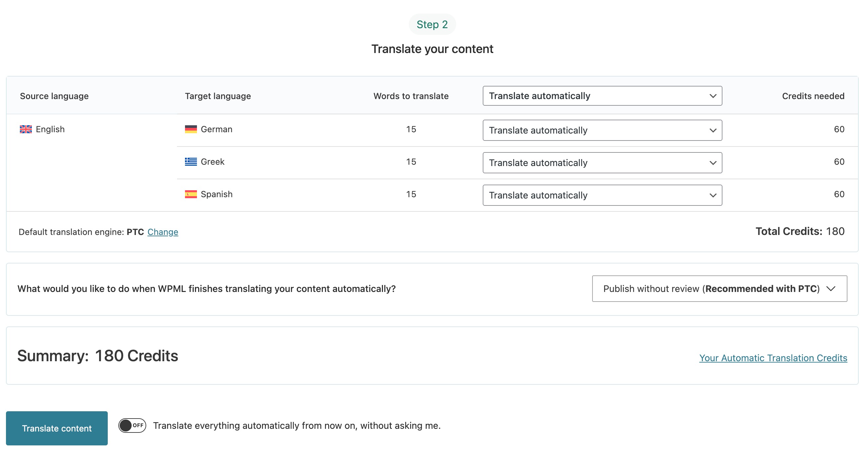
Task: Click Change translation engine link
Action: coord(163,232)
